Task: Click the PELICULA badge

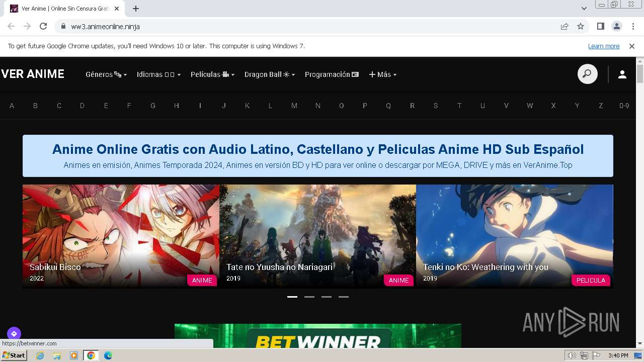Action: pos(591,280)
